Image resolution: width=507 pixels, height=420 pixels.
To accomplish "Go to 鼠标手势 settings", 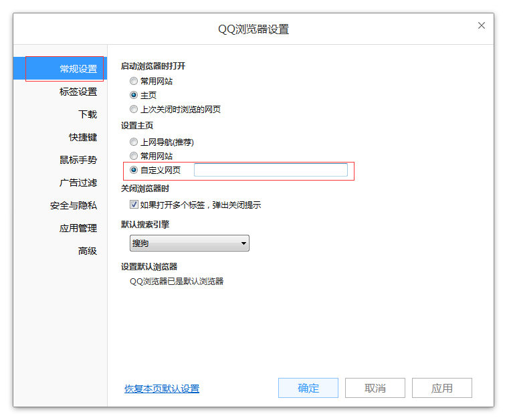I will [78, 160].
